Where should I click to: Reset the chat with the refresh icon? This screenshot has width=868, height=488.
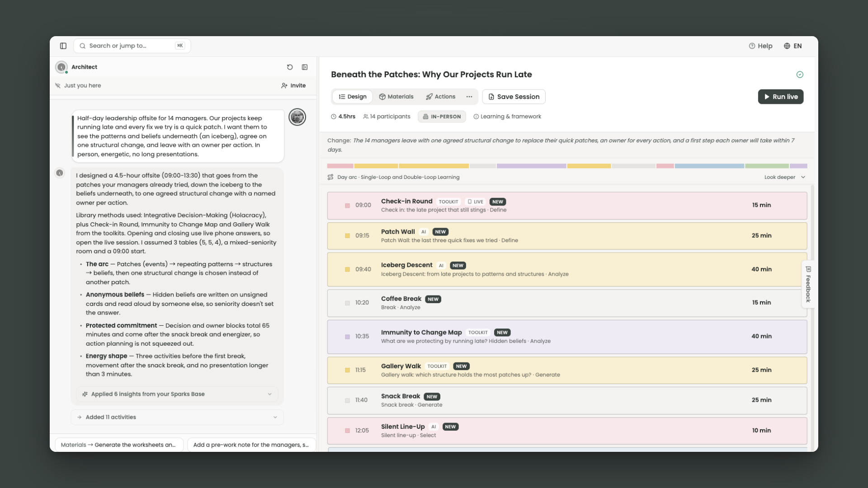click(x=290, y=67)
